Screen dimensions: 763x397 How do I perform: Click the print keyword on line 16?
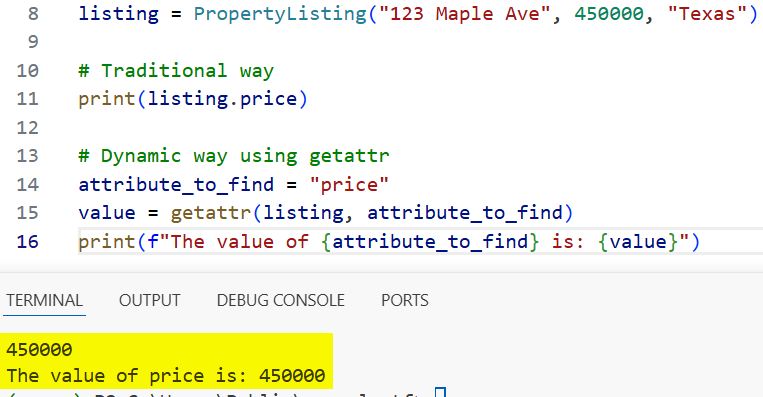coord(107,242)
